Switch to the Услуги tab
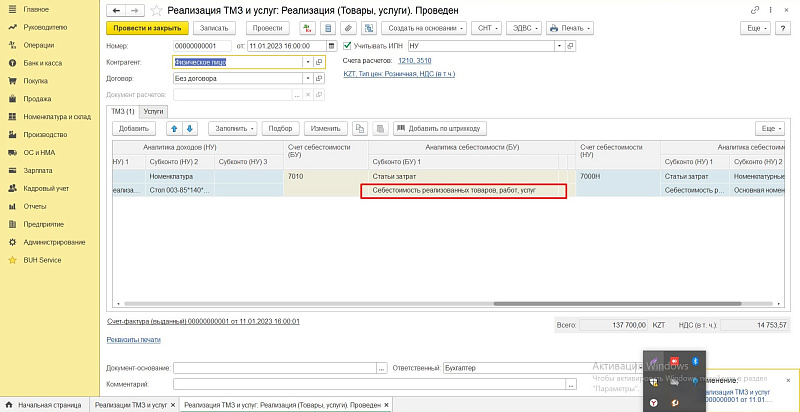Image resolution: width=800 pixels, height=412 pixels. [x=153, y=111]
